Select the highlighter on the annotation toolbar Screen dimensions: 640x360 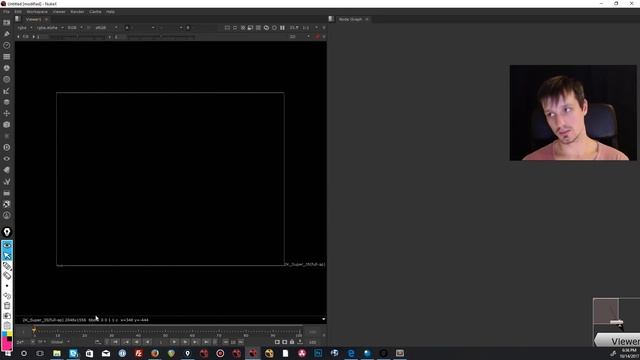7,276
